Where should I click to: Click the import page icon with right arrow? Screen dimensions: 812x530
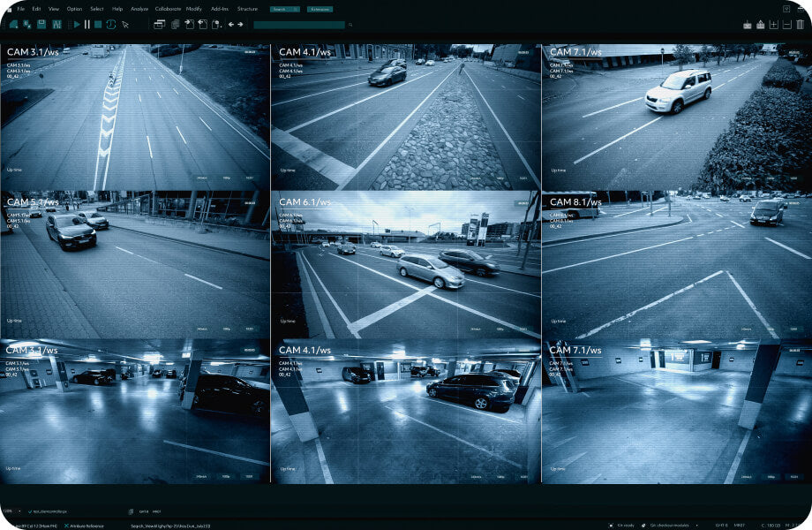click(x=190, y=25)
